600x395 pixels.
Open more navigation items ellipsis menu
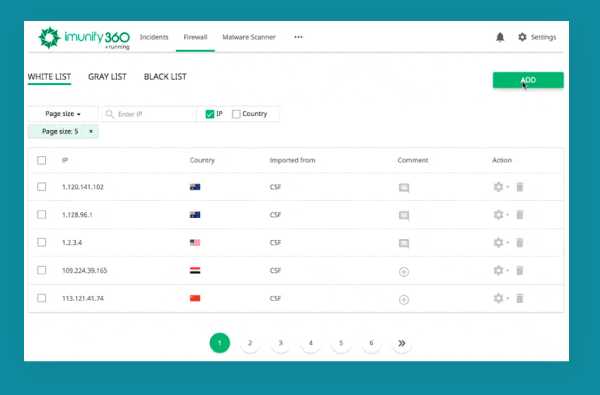coord(298,37)
